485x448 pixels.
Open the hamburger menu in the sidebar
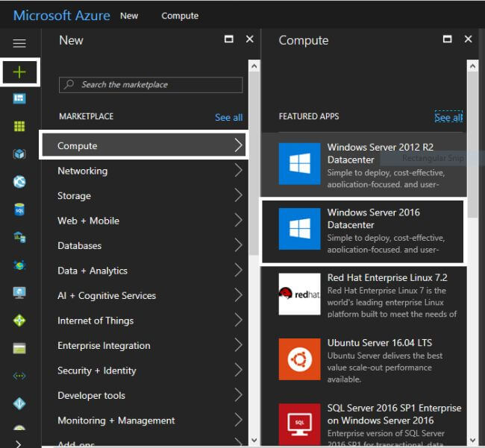pos(19,44)
